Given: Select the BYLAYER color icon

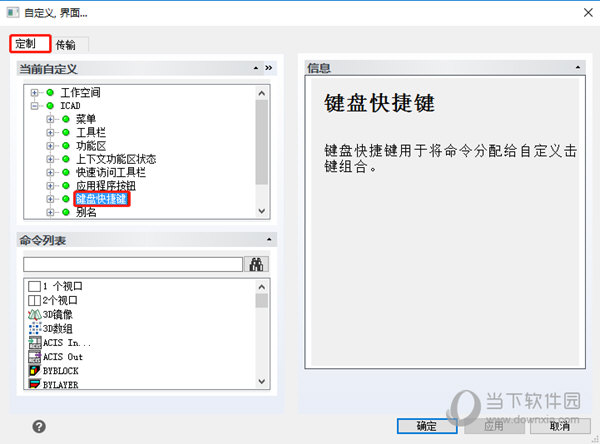Looking at the screenshot, I should point(34,384).
